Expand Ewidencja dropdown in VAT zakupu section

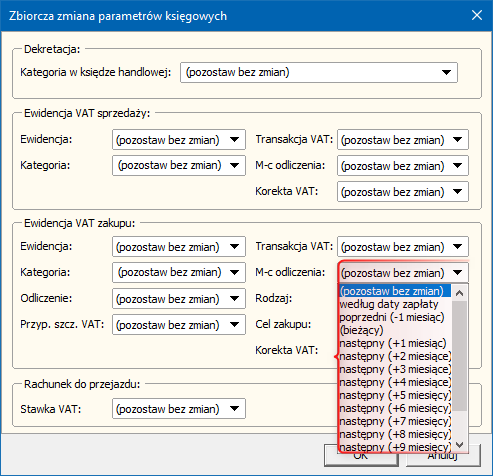pos(179,247)
